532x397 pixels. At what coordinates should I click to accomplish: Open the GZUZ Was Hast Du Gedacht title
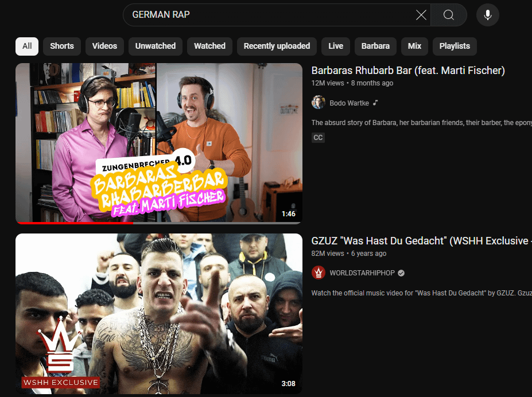(x=421, y=241)
